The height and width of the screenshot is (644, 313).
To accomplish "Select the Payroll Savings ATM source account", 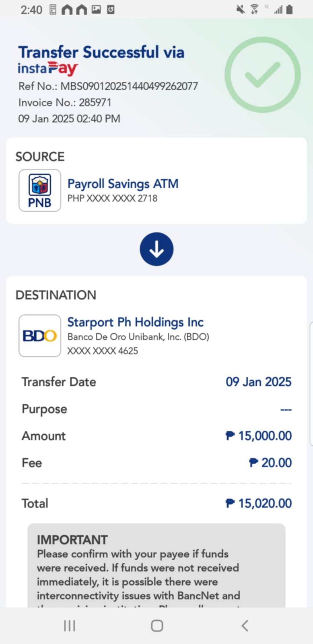I will pos(123,184).
